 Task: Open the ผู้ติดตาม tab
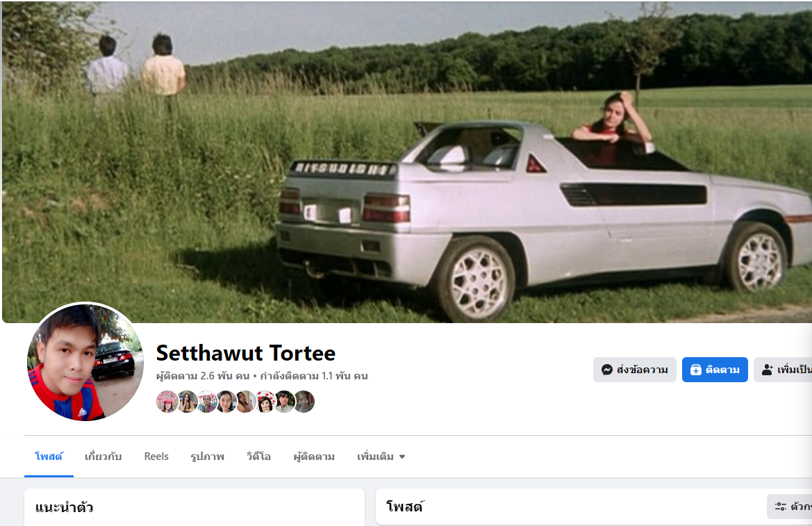coord(314,457)
